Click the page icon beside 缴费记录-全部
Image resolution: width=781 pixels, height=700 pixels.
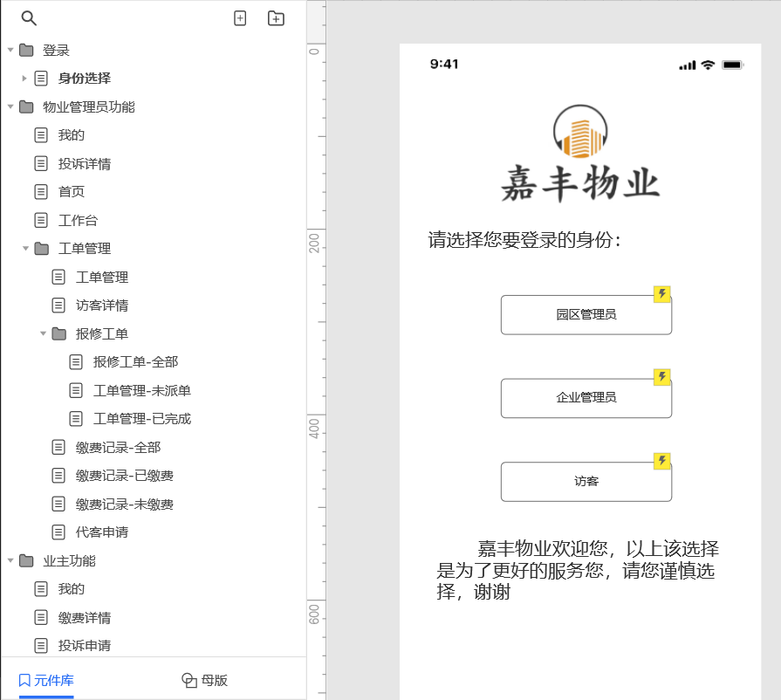58,448
